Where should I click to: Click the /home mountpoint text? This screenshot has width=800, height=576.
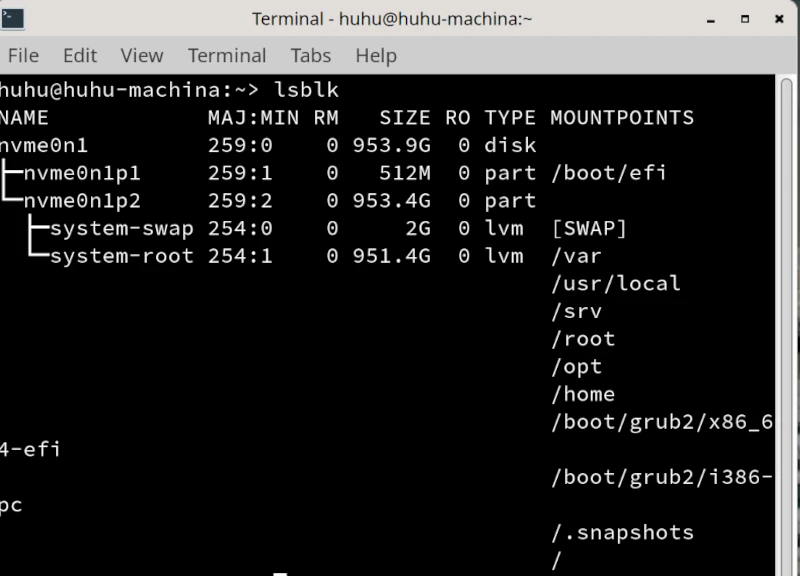coord(583,394)
